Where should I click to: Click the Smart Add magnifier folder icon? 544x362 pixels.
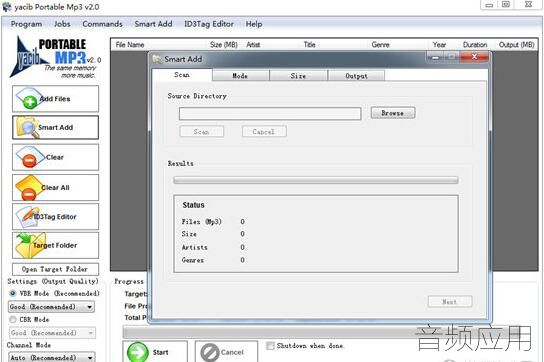pyautogui.click(x=27, y=128)
